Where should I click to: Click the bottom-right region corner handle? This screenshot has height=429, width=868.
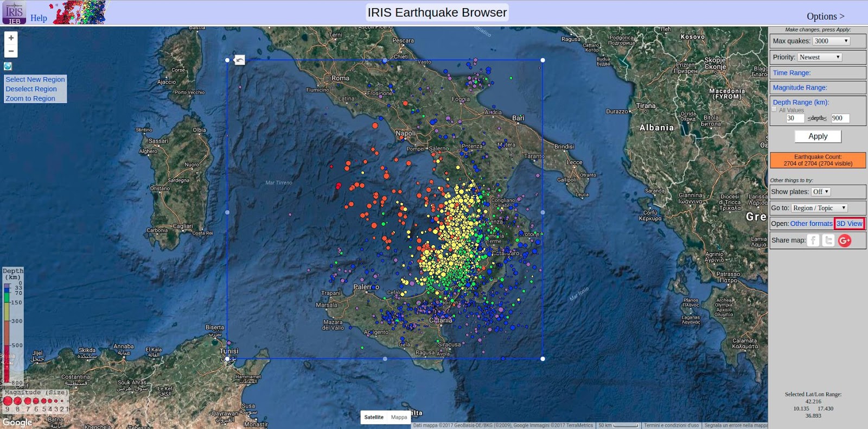pos(542,359)
